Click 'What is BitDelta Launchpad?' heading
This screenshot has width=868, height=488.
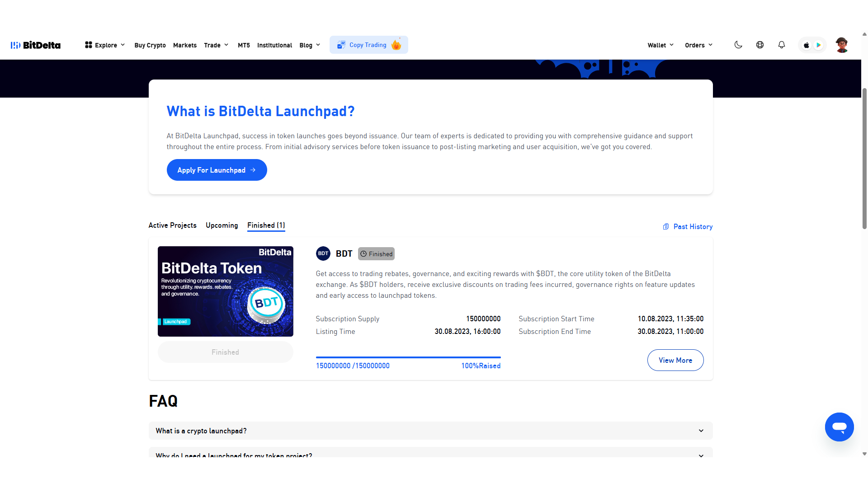[260, 111]
